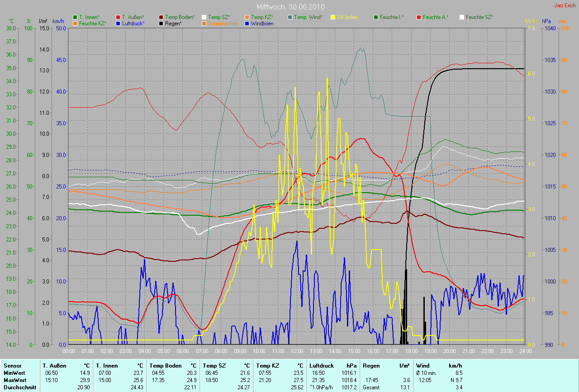Select the Feuchte A.* legend label
Screen dimensions: 579x392
[436, 17]
